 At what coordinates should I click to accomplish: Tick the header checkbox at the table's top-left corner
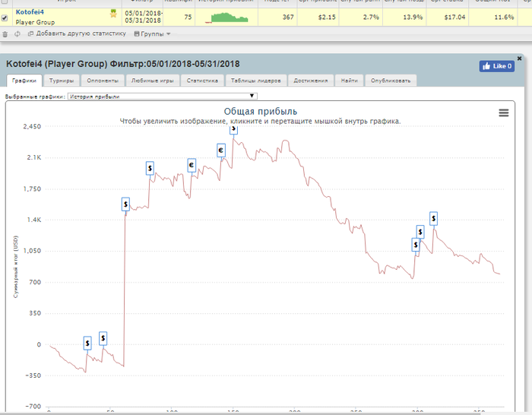(5, 2)
